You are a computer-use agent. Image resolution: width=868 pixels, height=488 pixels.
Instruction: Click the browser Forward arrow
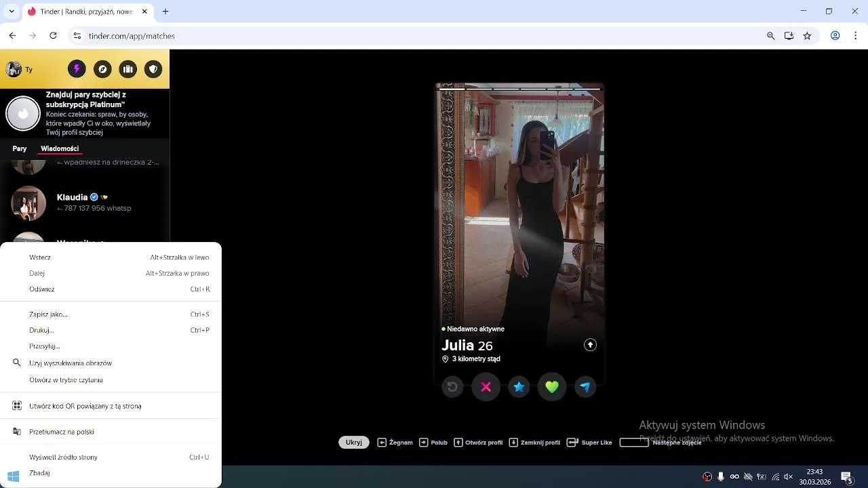(33, 36)
